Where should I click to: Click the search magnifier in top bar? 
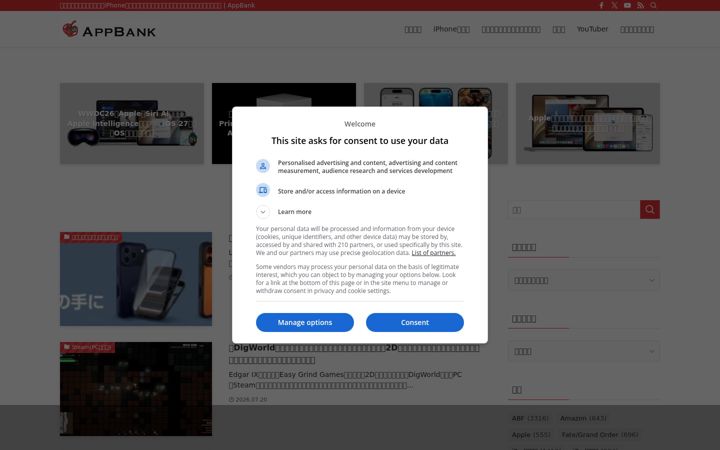click(x=653, y=6)
